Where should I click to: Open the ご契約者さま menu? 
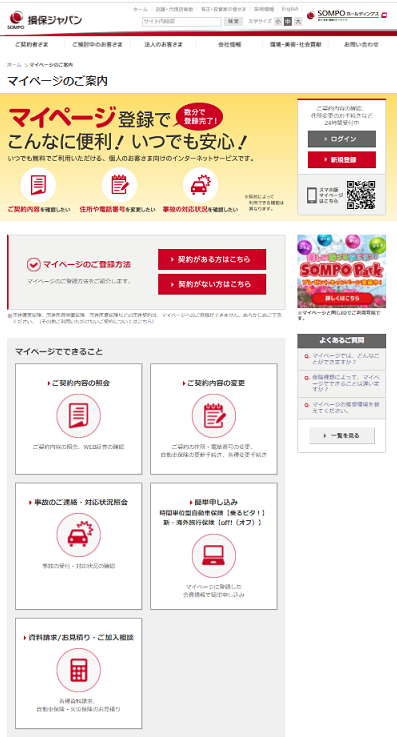pyautogui.click(x=31, y=45)
